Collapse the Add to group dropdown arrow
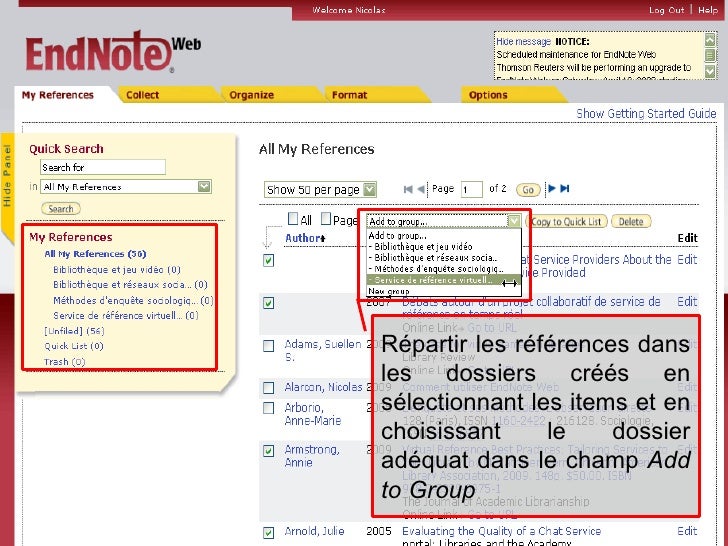Screen dimensions: 728x546 tap(514, 221)
